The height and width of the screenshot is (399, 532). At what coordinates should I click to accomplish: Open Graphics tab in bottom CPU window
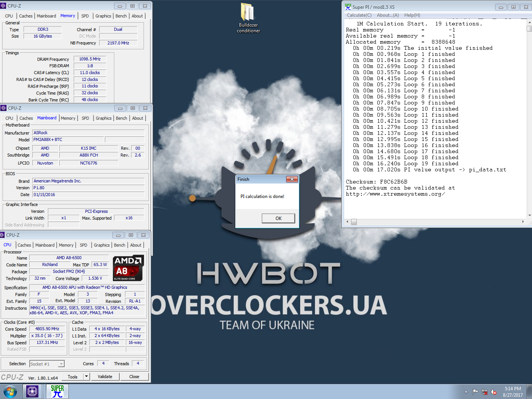(x=102, y=245)
